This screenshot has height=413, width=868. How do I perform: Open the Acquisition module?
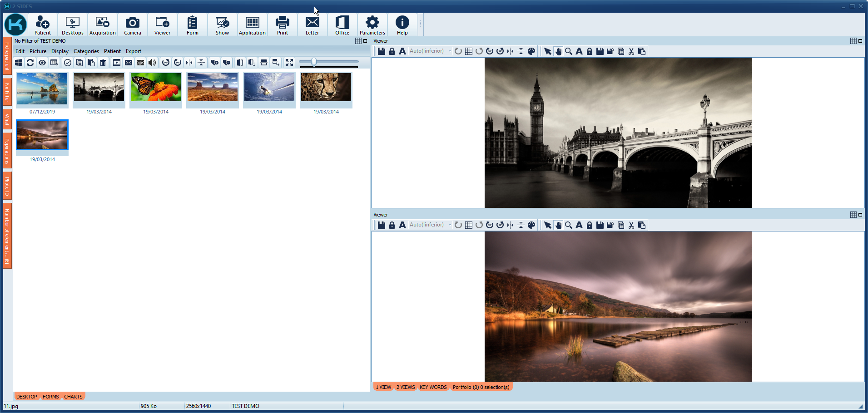(x=102, y=25)
